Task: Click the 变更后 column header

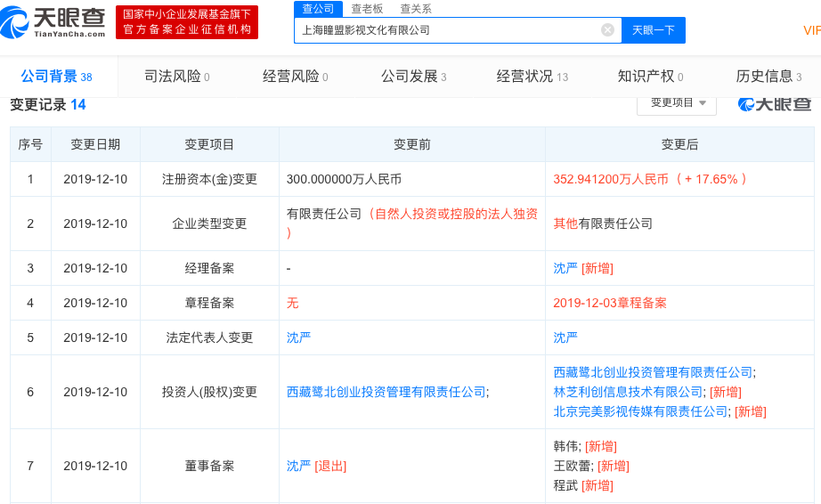Action: pos(679,144)
